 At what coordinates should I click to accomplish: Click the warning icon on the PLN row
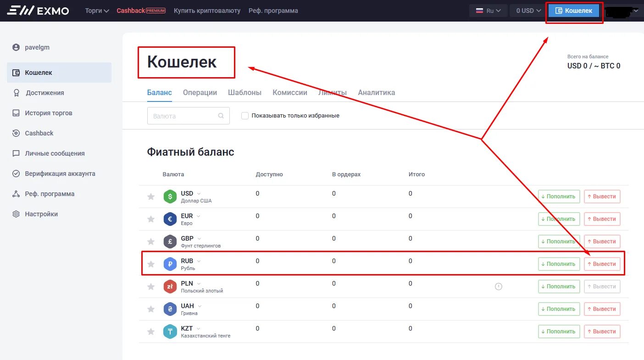499,286
